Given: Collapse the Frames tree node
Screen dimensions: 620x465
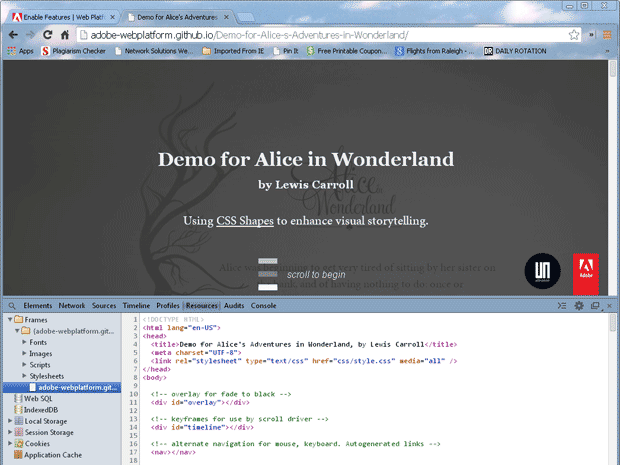Looking at the screenshot, I should click(x=10, y=319).
